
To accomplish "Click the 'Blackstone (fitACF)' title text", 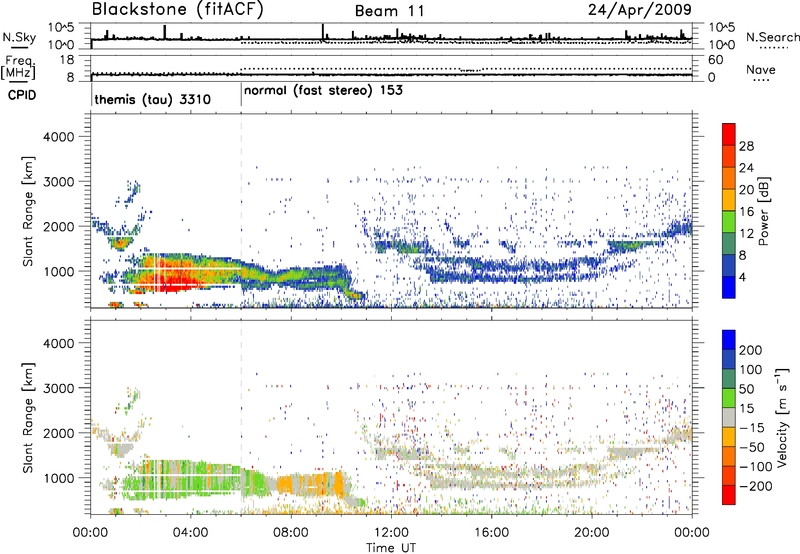I will 178,10.
